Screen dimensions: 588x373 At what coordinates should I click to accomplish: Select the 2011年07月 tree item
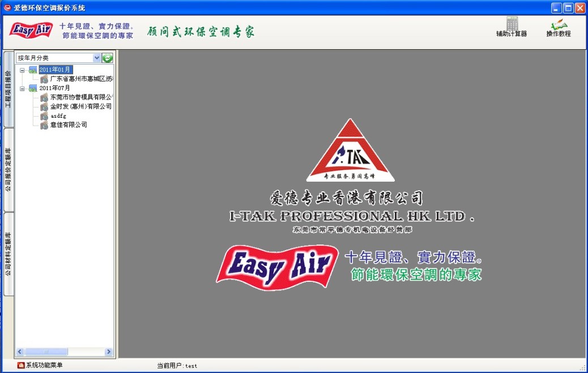tap(55, 88)
